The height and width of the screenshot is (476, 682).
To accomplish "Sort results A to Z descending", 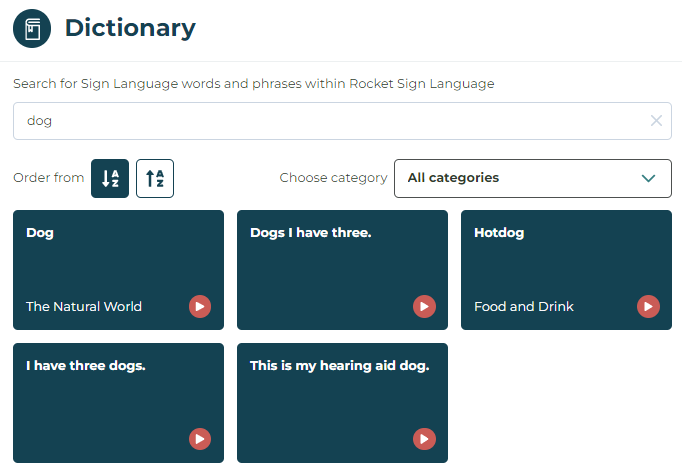I will point(110,179).
